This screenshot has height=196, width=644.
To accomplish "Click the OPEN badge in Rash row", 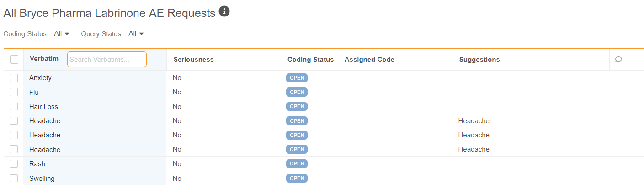I will [x=297, y=164].
